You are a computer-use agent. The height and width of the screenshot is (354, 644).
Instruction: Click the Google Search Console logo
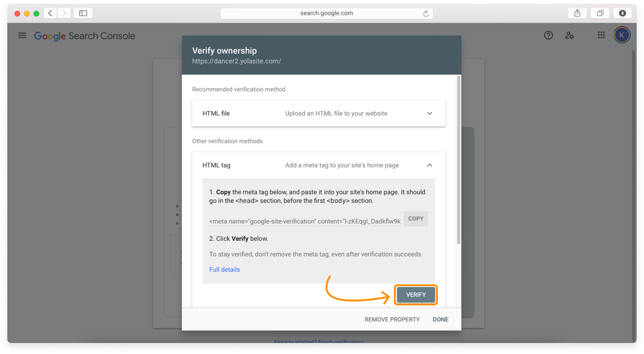85,36
